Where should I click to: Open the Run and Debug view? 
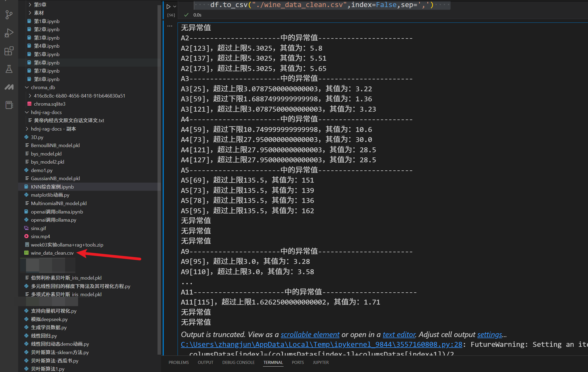(9, 33)
